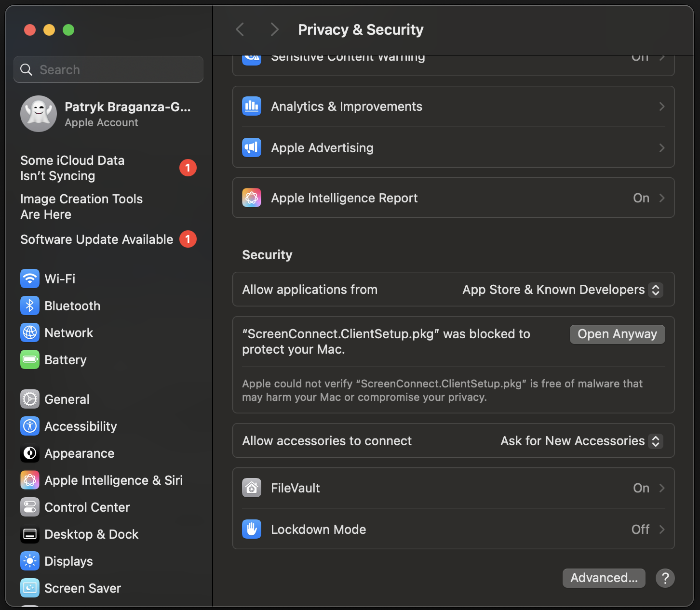The width and height of the screenshot is (700, 610).
Task: Click the Advanced... button
Action: [604, 578]
